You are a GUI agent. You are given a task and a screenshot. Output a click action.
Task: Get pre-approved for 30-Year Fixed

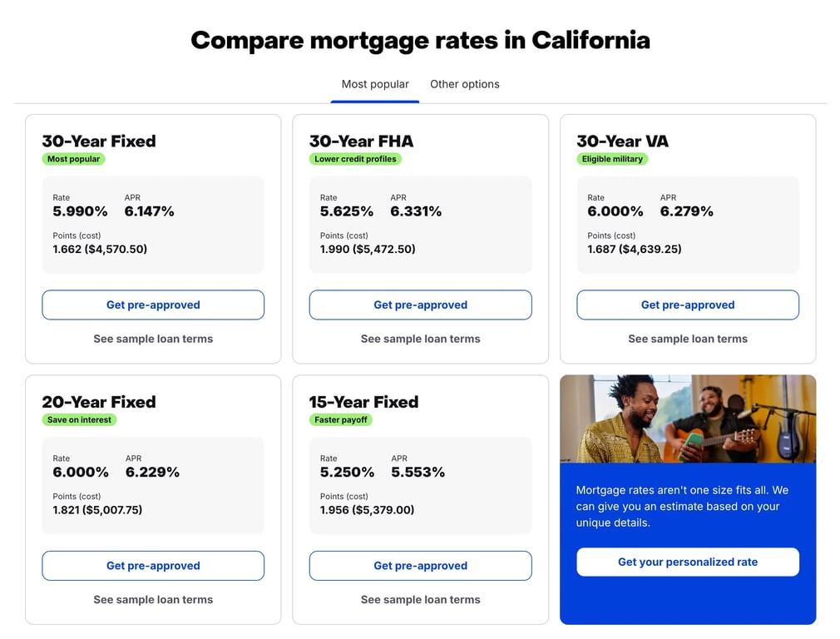153,305
